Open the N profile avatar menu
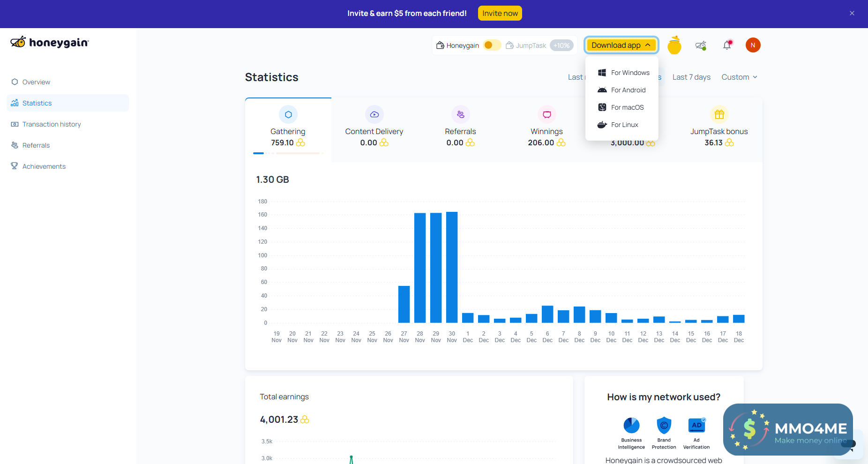The image size is (868, 464). pos(753,45)
